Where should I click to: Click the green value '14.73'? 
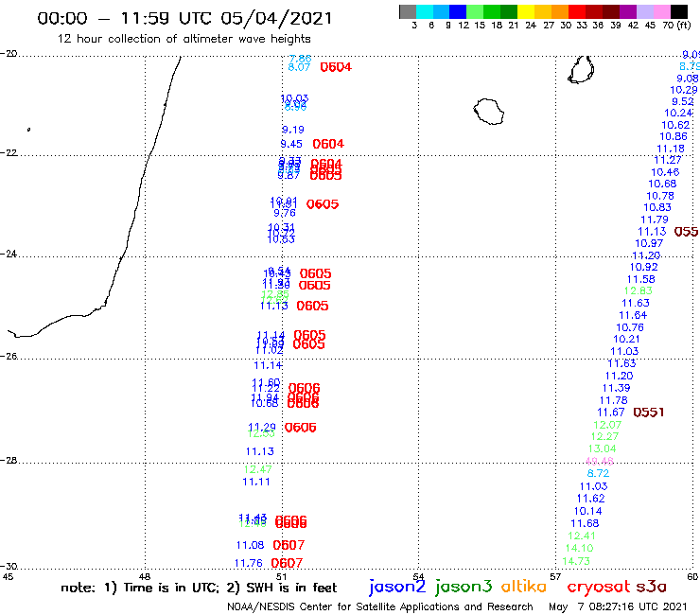pyautogui.click(x=575, y=561)
